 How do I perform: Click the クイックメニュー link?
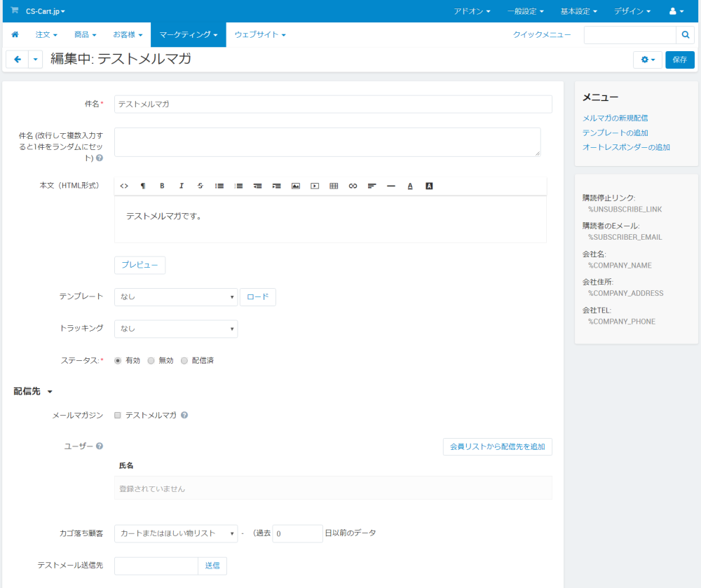click(x=541, y=34)
